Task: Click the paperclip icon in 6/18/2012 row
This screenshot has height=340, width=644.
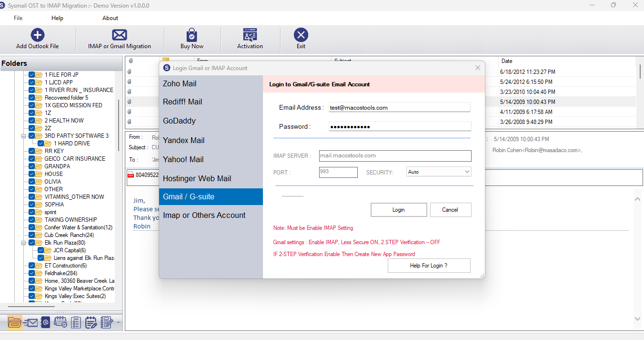Action: (130, 72)
